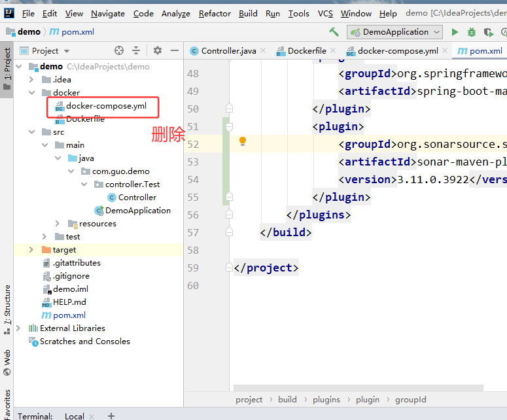This screenshot has width=507, height=420.
Task: Fold marker at line 56 plugins end
Action: click(229, 215)
